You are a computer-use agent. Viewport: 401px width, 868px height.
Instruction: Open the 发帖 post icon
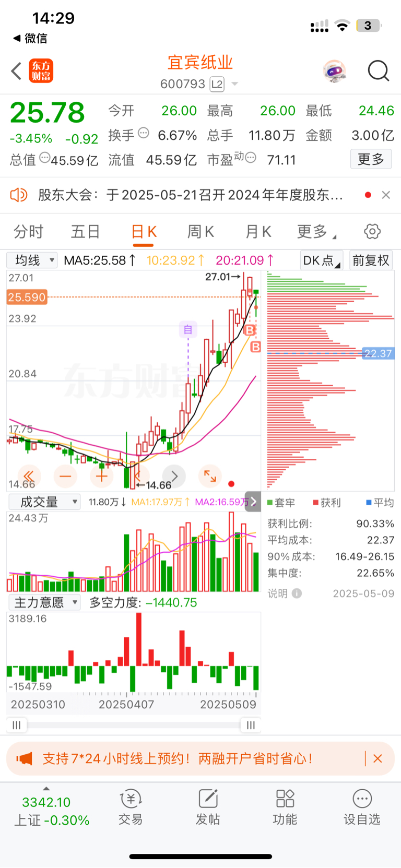point(208,807)
